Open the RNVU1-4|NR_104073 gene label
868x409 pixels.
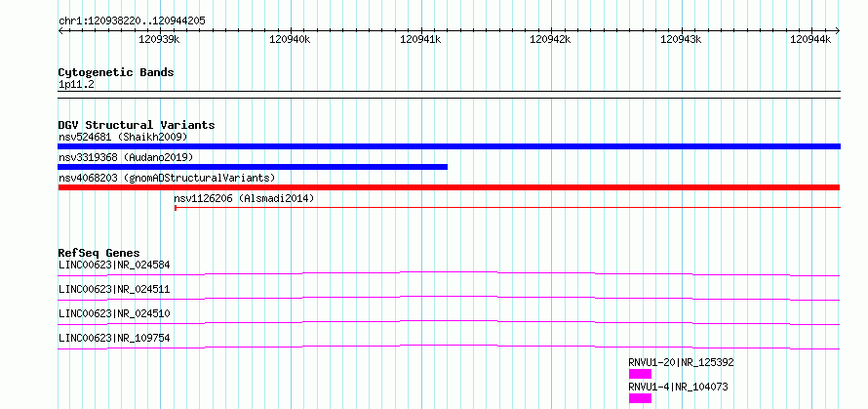(678, 387)
